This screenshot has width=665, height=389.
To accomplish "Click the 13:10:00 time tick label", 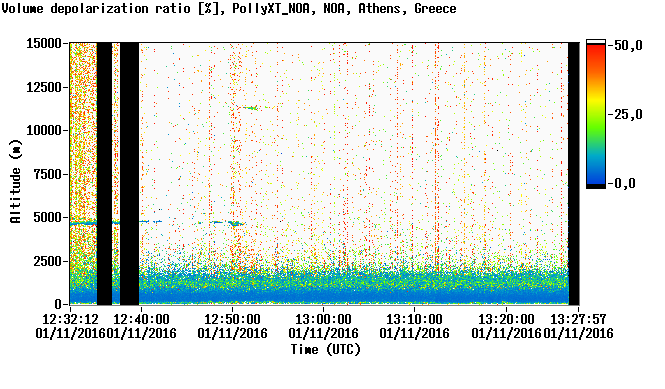I will click(x=414, y=319).
